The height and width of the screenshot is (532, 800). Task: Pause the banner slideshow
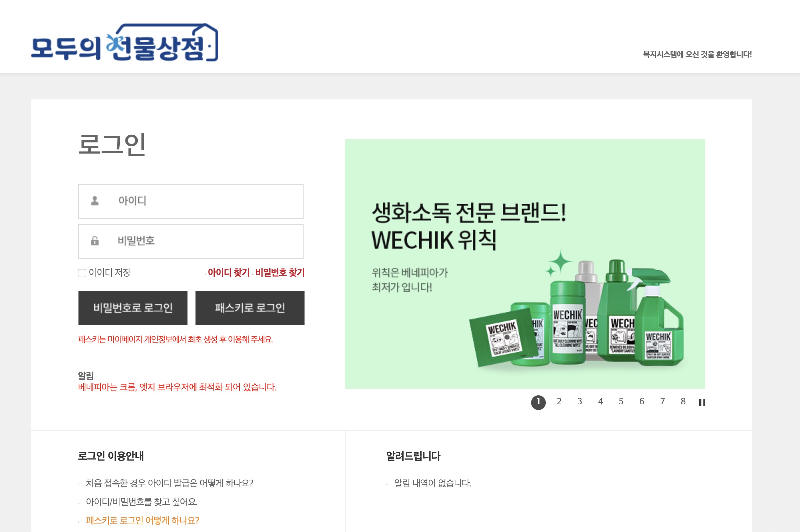coord(702,402)
